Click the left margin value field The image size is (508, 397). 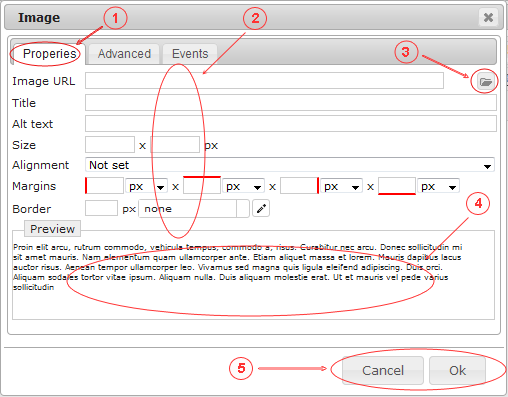pyautogui.click(x=105, y=186)
